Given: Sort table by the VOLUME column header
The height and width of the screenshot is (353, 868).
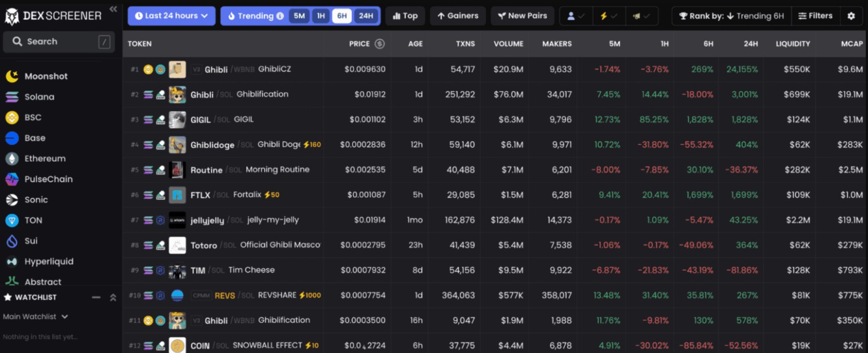Looking at the screenshot, I should (x=508, y=44).
